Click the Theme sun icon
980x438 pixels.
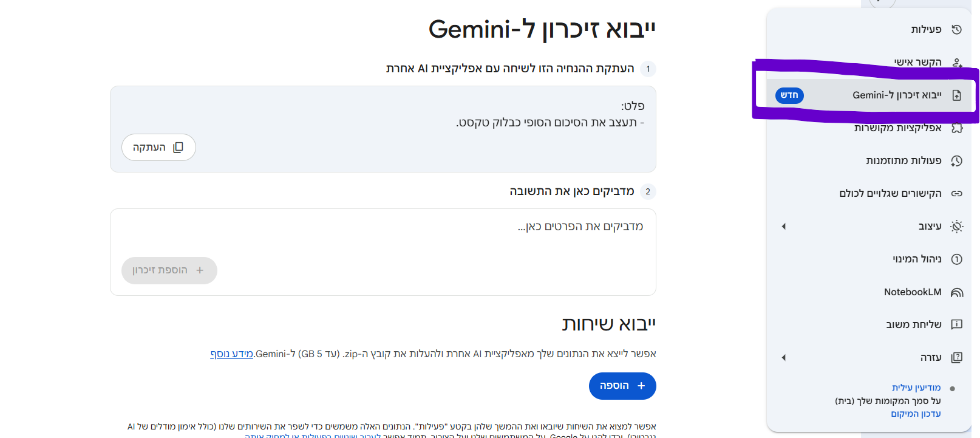tap(956, 227)
